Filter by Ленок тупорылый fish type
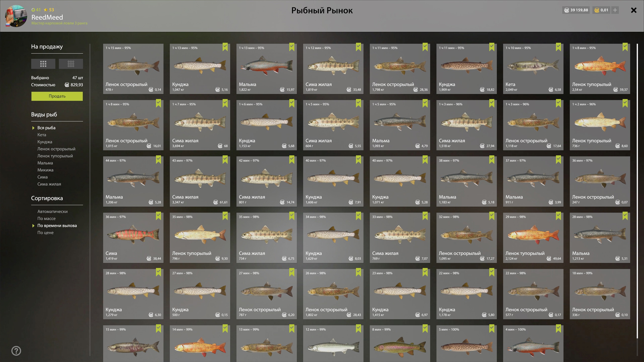Viewport: 644px width, 362px height. point(55,156)
